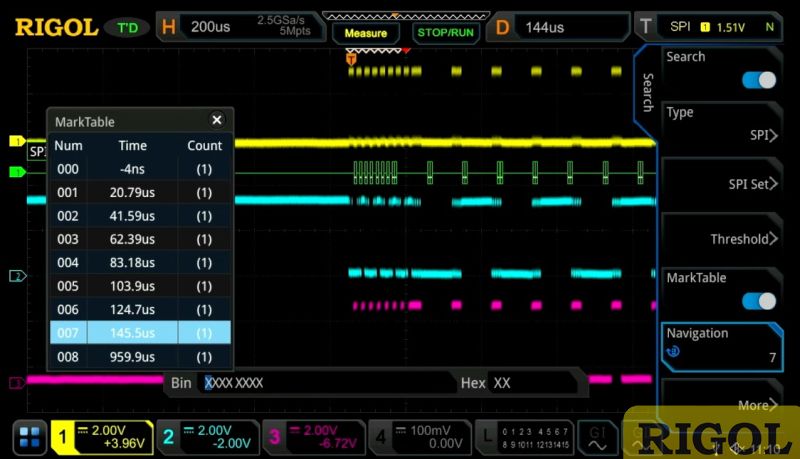
Task: Select the Navigation menu item
Action: click(721, 347)
